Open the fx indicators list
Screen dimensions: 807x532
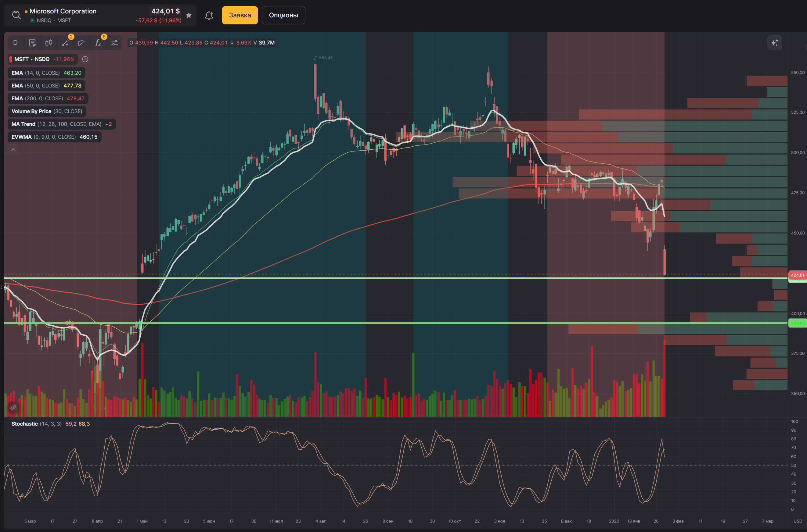(98, 43)
